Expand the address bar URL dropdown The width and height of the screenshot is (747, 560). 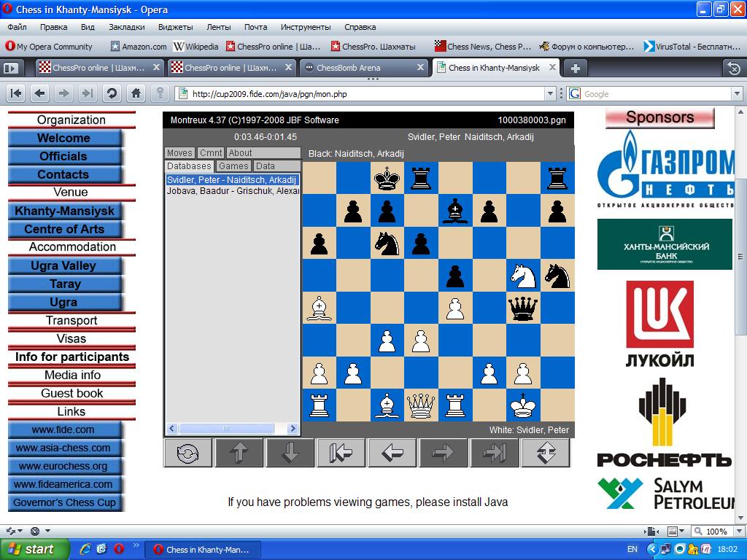click(551, 93)
